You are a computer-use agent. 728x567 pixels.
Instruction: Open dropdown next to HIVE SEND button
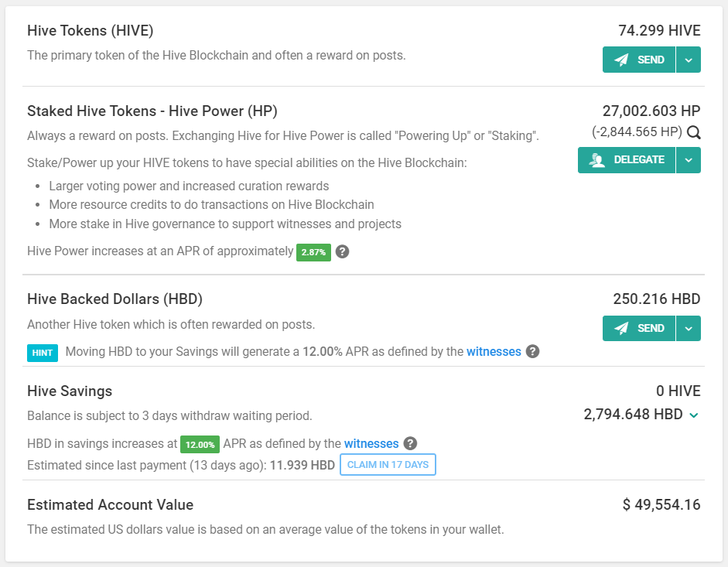point(689,60)
